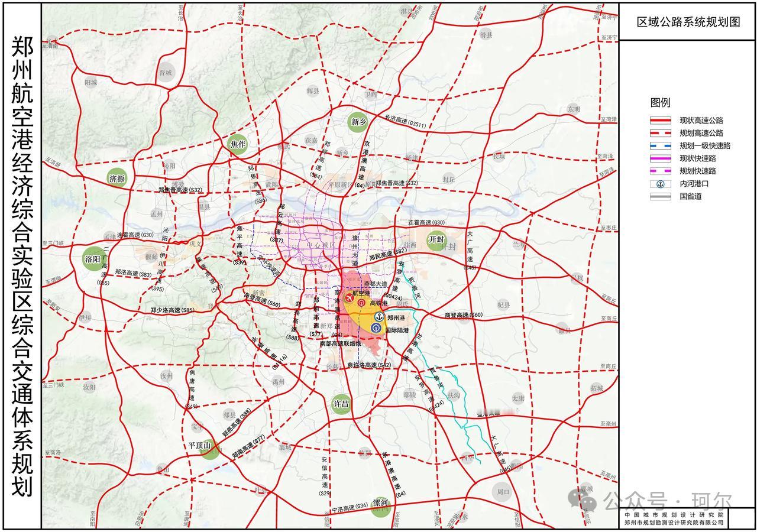The width and height of the screenshot is (757, 532).
Task: Click the legend label 规划高速公路
Action: [x=701, y=133]
